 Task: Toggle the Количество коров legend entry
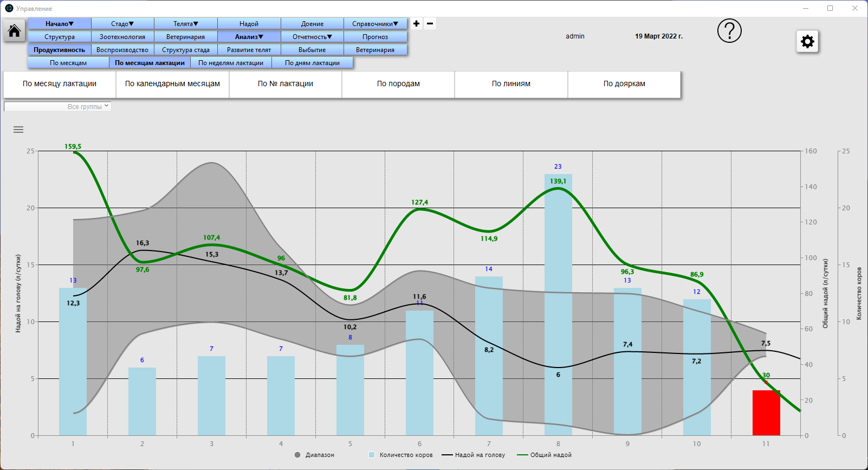click(401, 455)
